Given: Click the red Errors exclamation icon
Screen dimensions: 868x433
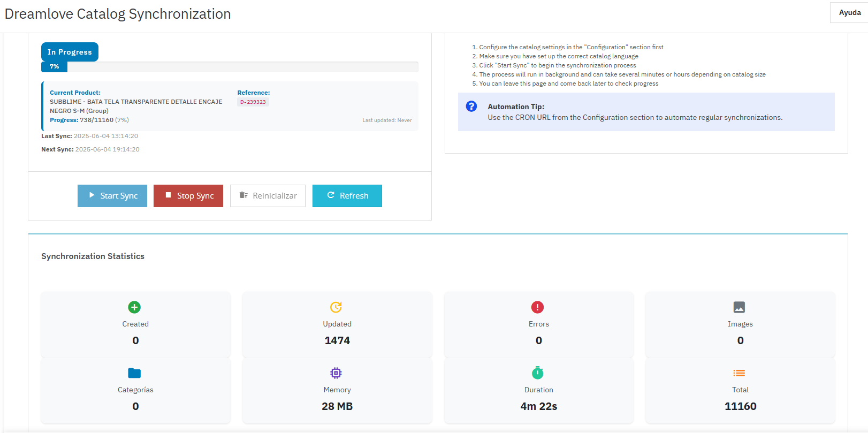Looking at the screenshot, I should click(537, 307).
